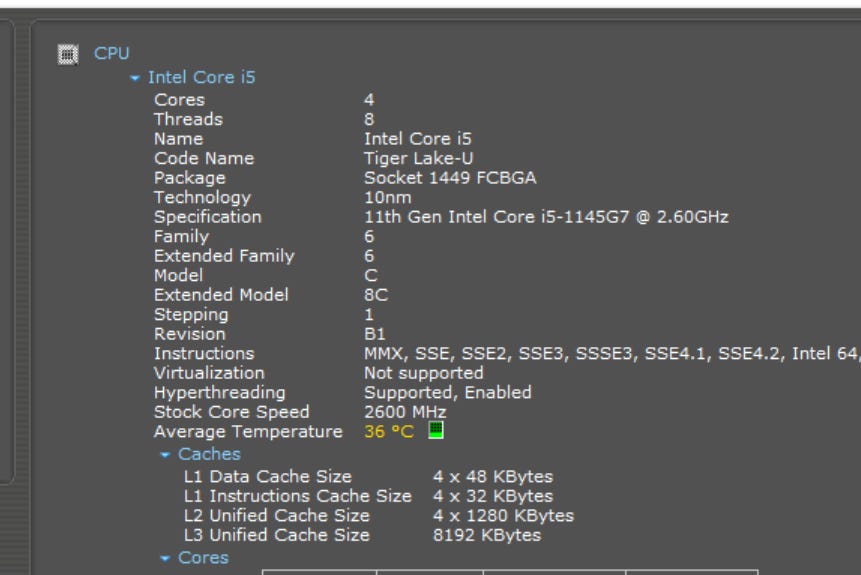The height and width of the screenshot is (575, 861).
Task: Collapse the Intel Core i5 section
Action: [135, 78]
